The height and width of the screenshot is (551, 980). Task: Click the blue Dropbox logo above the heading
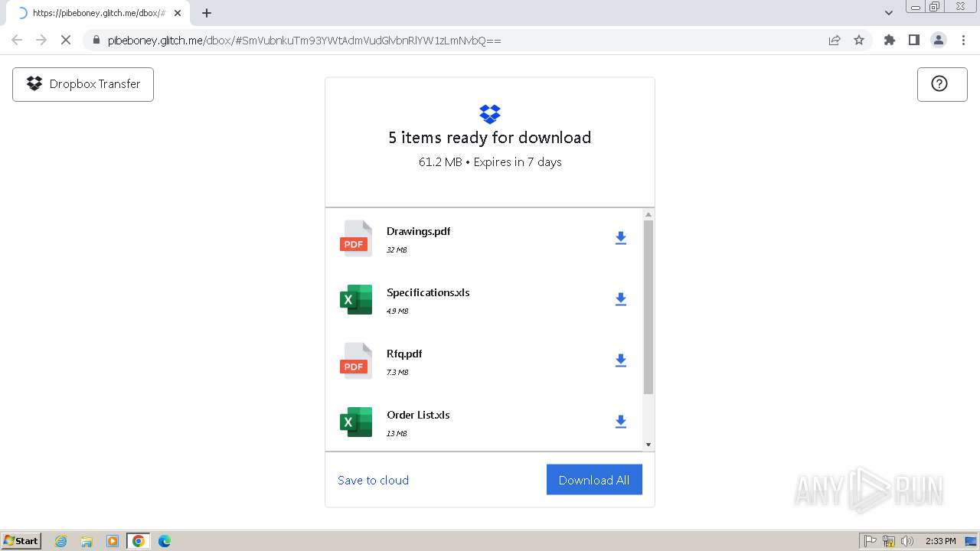[x=490, y=114]
